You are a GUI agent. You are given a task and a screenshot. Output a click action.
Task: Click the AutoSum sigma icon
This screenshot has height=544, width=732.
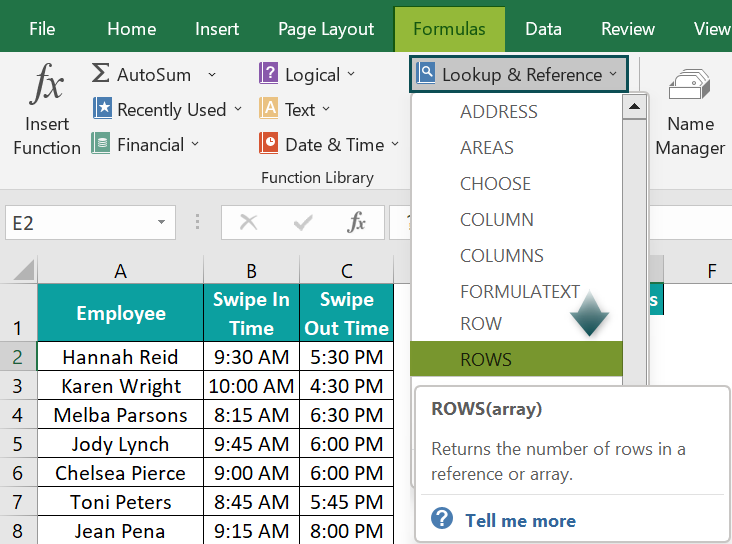(100, 73)
